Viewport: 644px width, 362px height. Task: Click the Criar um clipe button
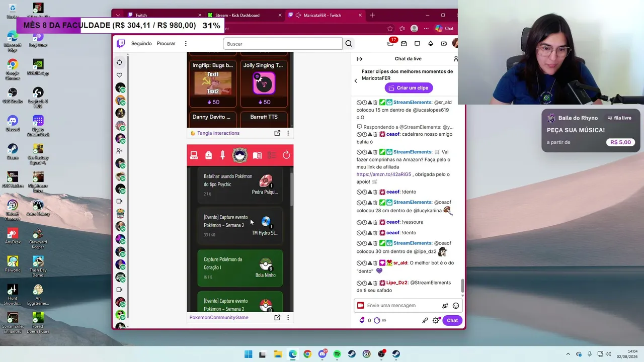click(x=409, y=88)
